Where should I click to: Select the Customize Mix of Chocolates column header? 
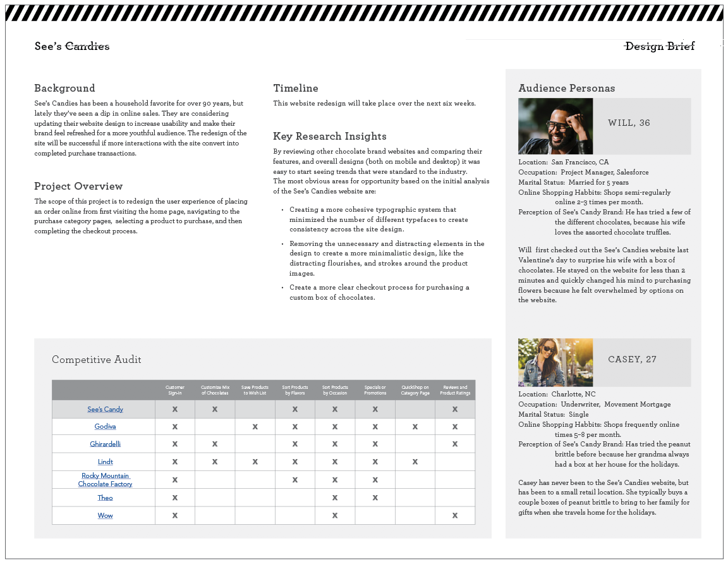[215, 390]
